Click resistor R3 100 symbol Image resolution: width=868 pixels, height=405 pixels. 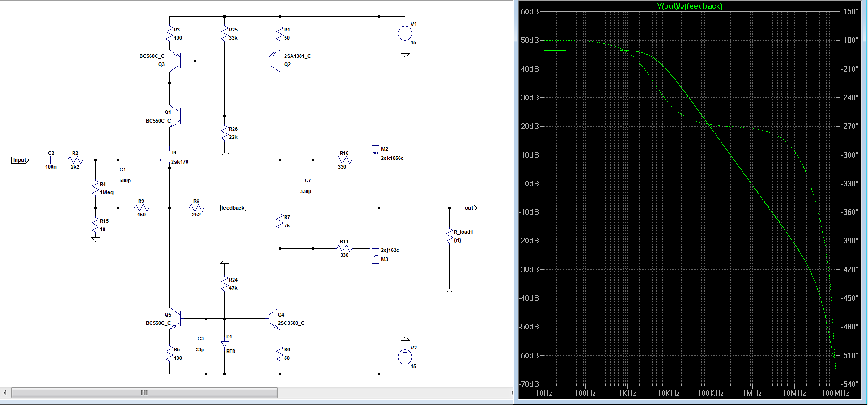tap(169, 34)
